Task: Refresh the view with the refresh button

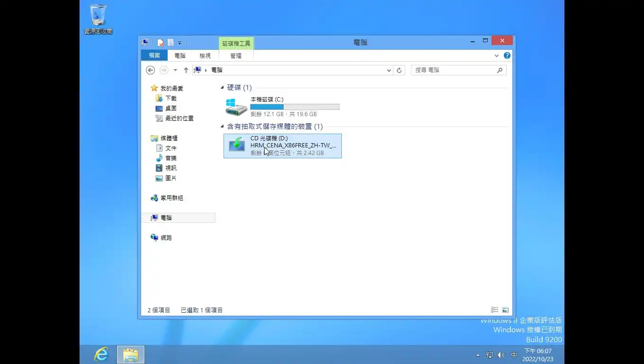Action: coord(399,70)
